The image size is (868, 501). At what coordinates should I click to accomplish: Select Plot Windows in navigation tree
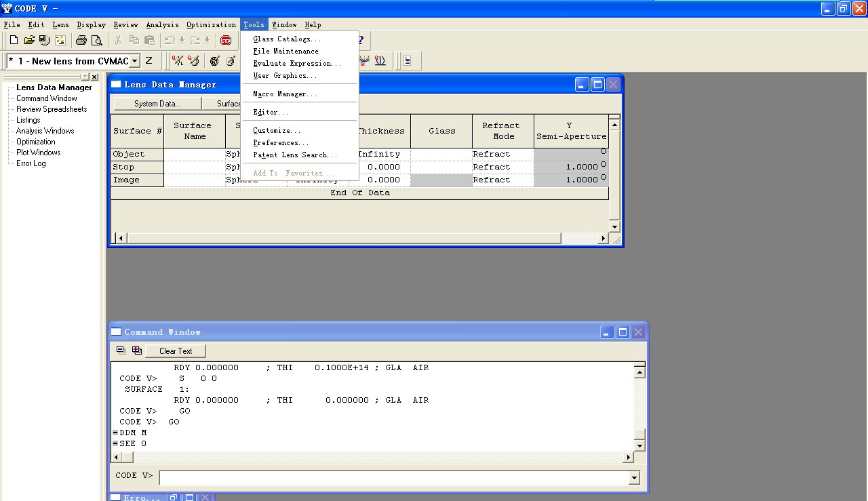[x=39, y=153]
